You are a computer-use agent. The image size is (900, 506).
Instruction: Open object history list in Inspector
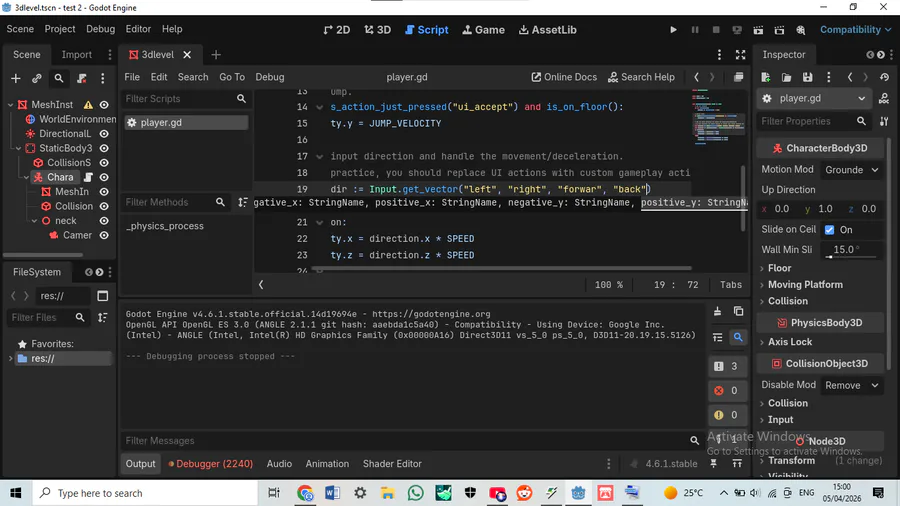[x=884, y=77]
